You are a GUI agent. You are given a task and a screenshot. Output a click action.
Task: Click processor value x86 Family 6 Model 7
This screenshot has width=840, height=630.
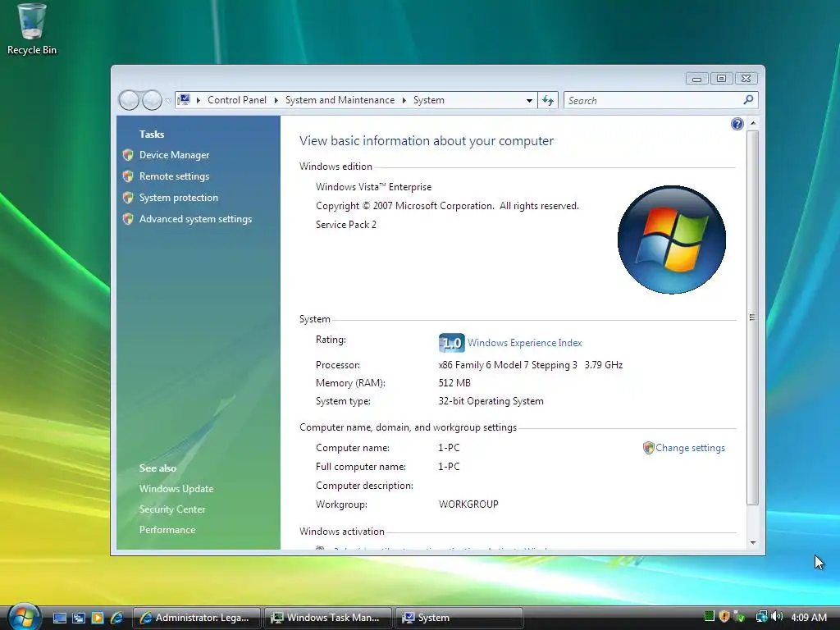(x=531, y=365)
